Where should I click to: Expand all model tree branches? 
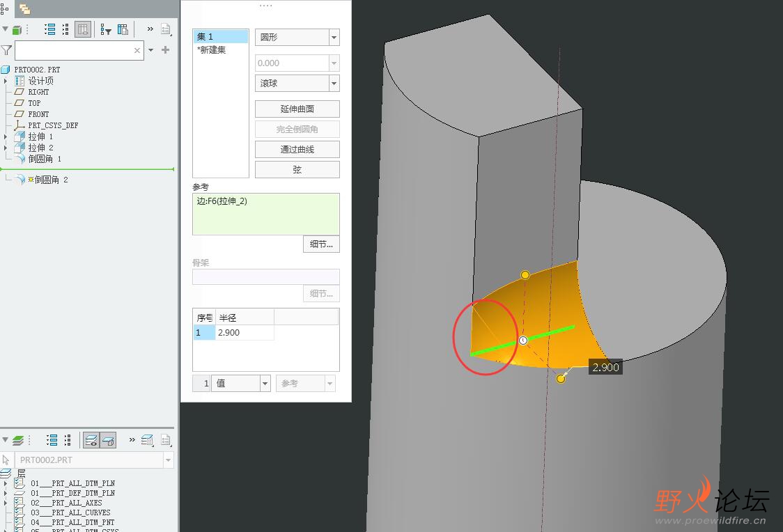tap(50, 29)
